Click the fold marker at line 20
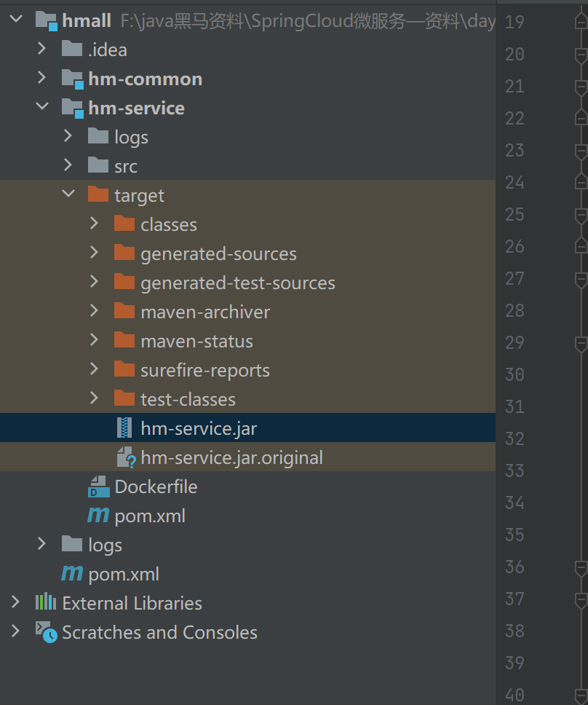The image size is (588, 705). (581, 55)
